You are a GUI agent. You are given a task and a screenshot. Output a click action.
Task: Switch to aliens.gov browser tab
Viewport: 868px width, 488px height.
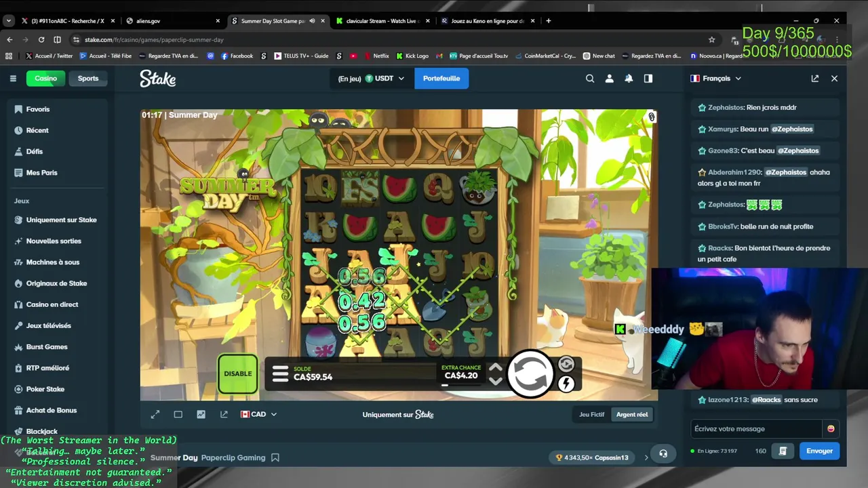pos(174,21)
